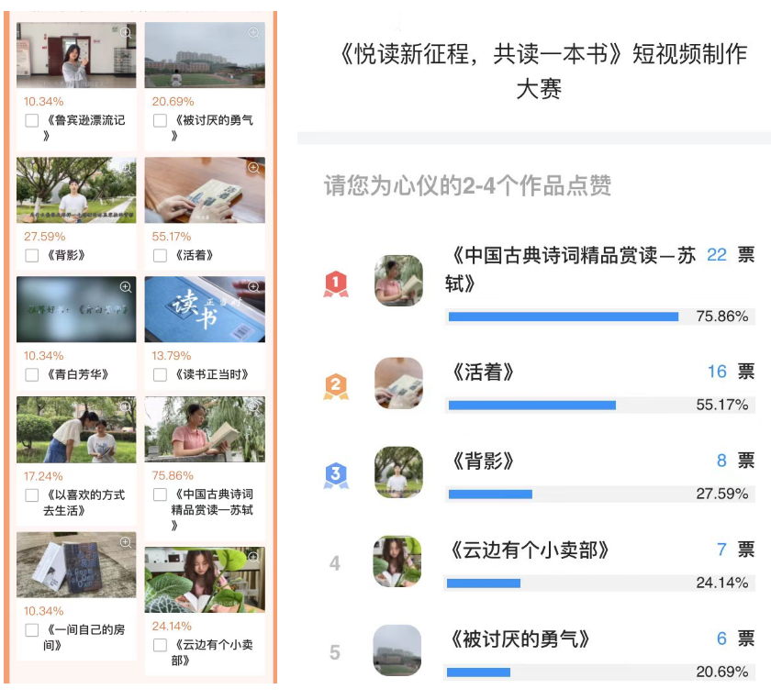Click 《被讨厌的勇气》 title in ranking list

click(x=520, y=639)
